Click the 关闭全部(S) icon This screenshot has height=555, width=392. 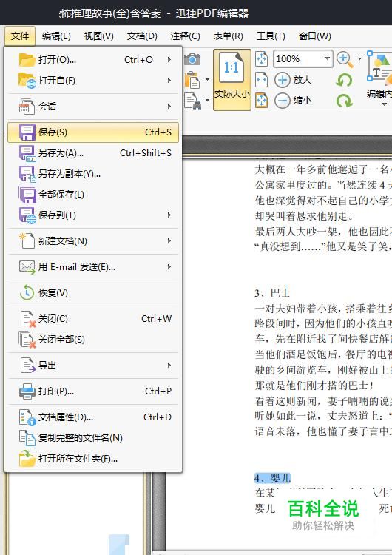[27, 340]
